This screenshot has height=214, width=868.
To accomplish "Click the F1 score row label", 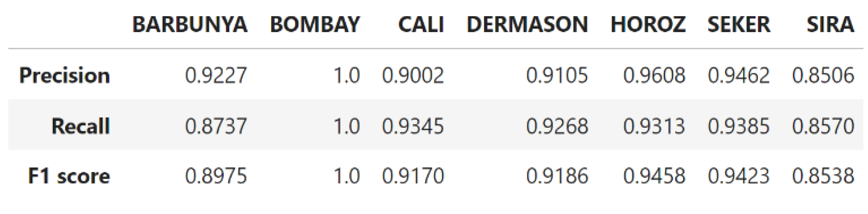I will click(69, 176).
